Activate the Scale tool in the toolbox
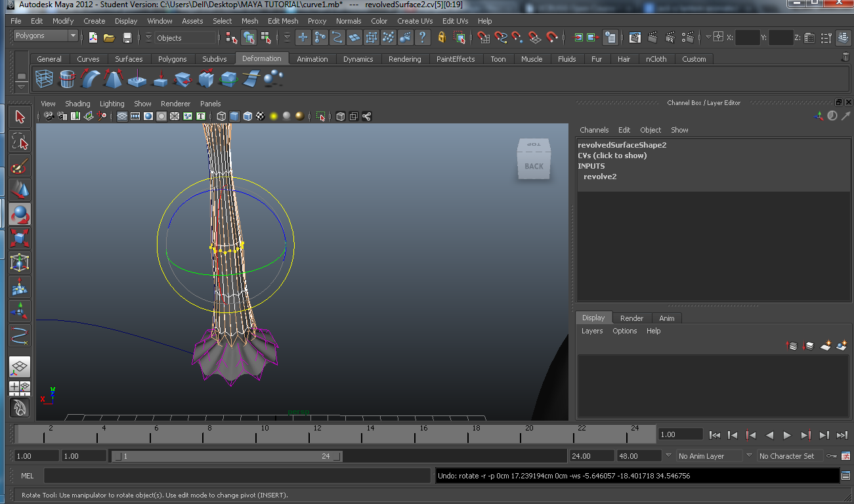This screenshot has width=854, height=504. [20, 238]
